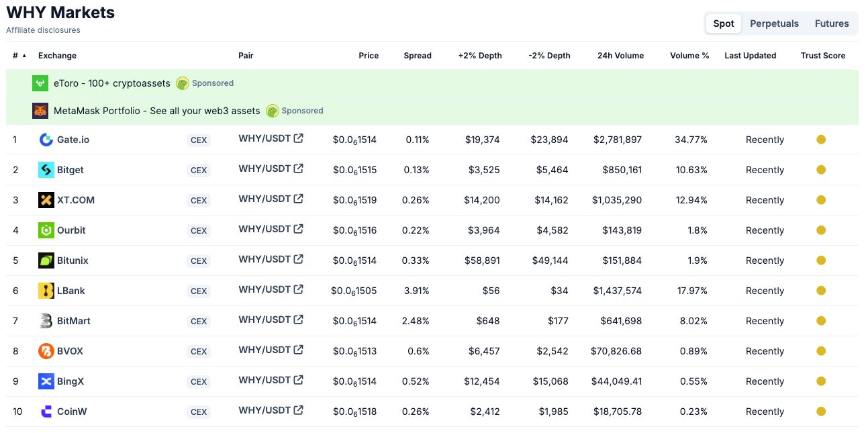The image size is (868, 433).
Task: Click the CEX badge in the BVOX row
Action: [199, 351]
